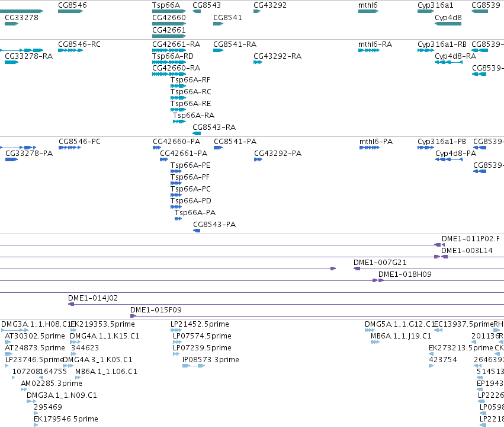Click the CG42661-RA transcript label
This screenshot has height=428, width=504.
tap(176, 44)
